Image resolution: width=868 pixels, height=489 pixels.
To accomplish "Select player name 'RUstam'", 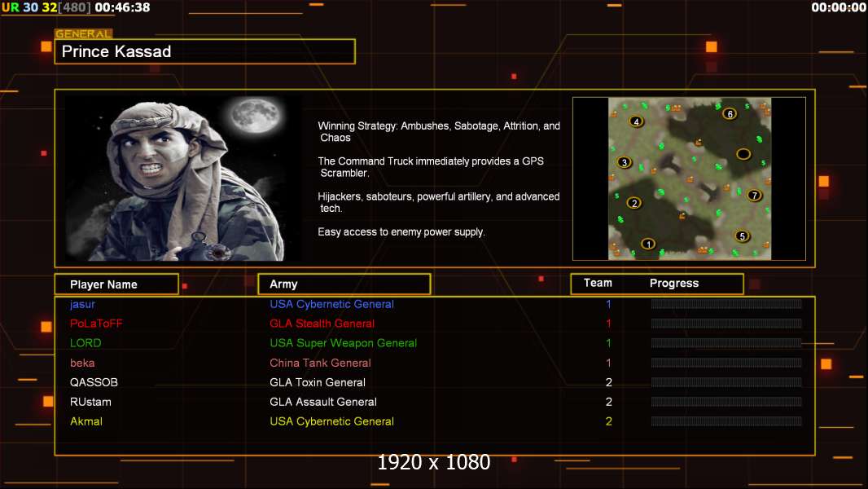I will pos(90,402).
